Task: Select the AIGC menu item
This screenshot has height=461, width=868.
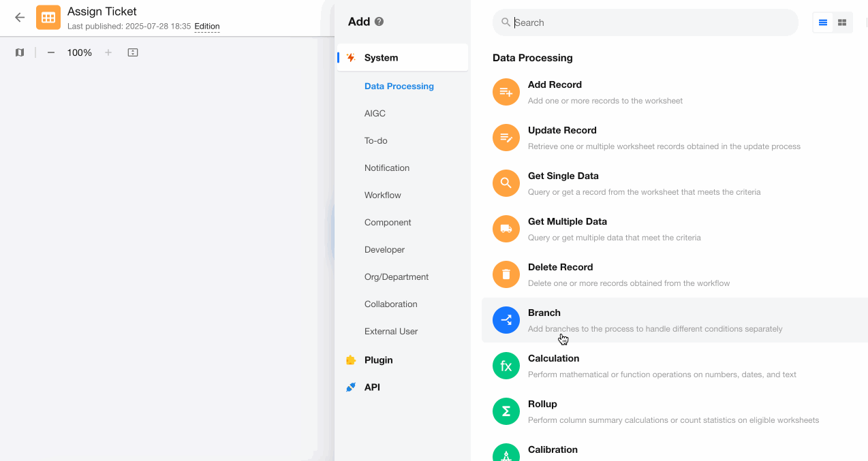Action: tap(375, 114)
